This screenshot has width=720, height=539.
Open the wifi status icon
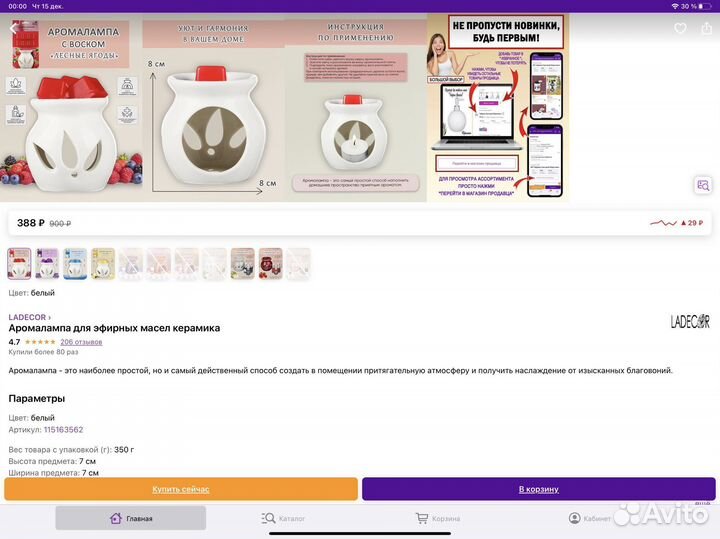click(675, 6)
